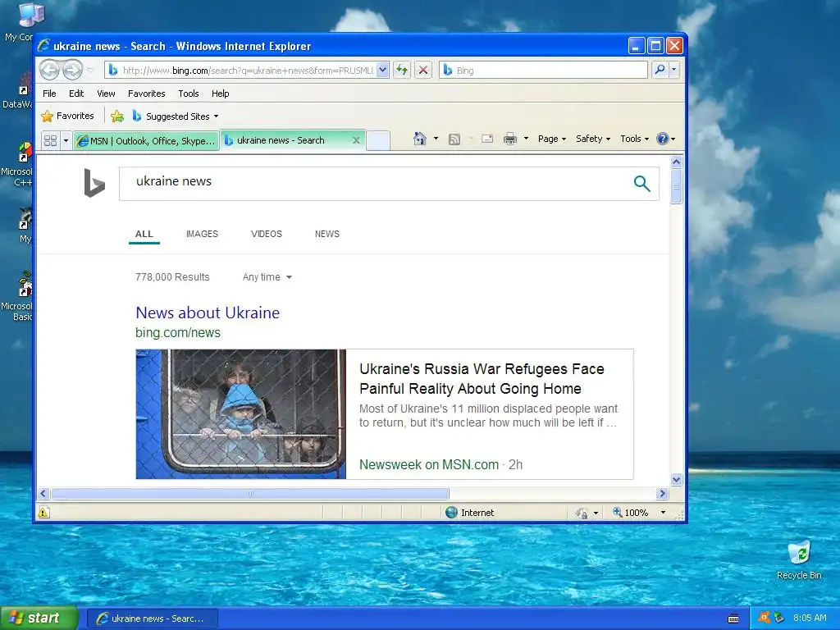
Task: Expand the Print dropdown arrow
Action: point(526,139)
